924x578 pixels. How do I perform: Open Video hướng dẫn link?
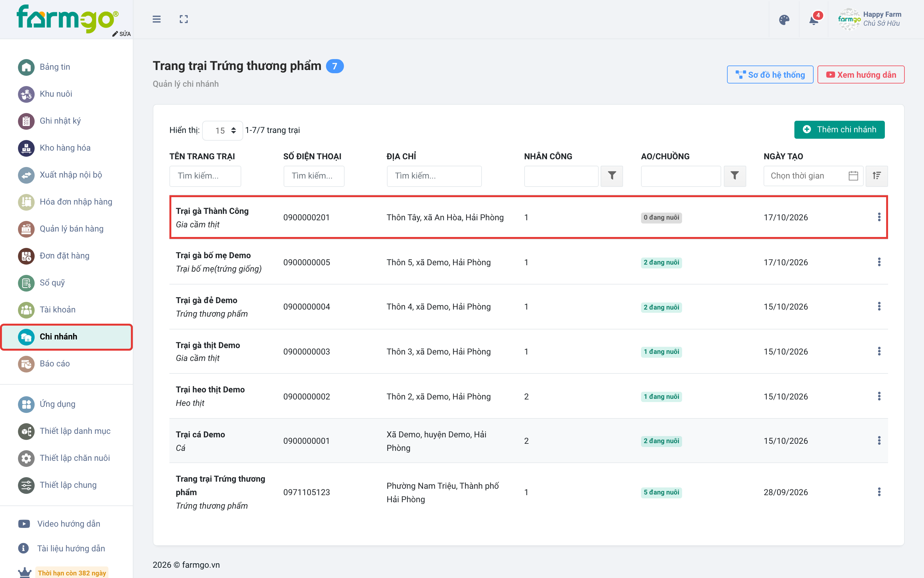click(60, 523)
